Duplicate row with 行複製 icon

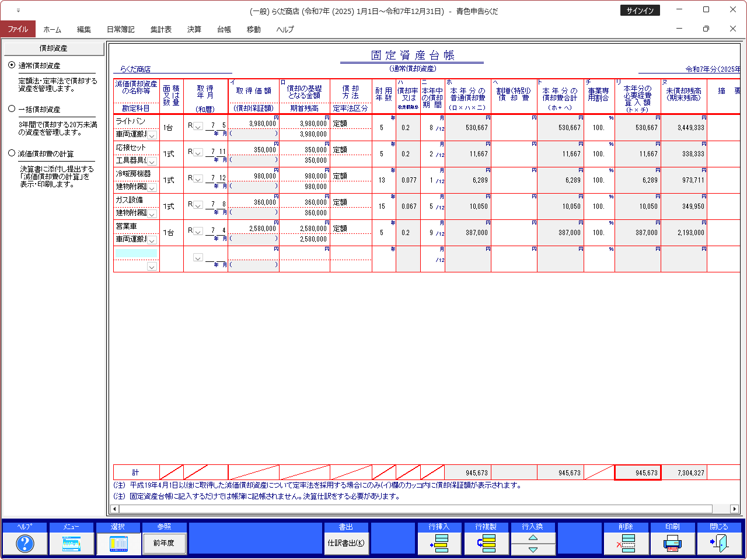pyautogui.click(x=486, y=543)
